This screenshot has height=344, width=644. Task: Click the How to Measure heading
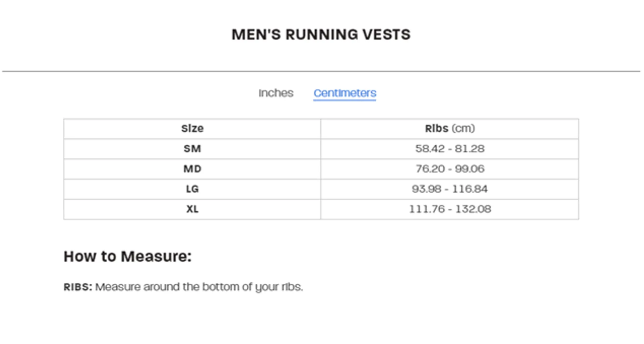pyautogui.click(x=127, y=256)
